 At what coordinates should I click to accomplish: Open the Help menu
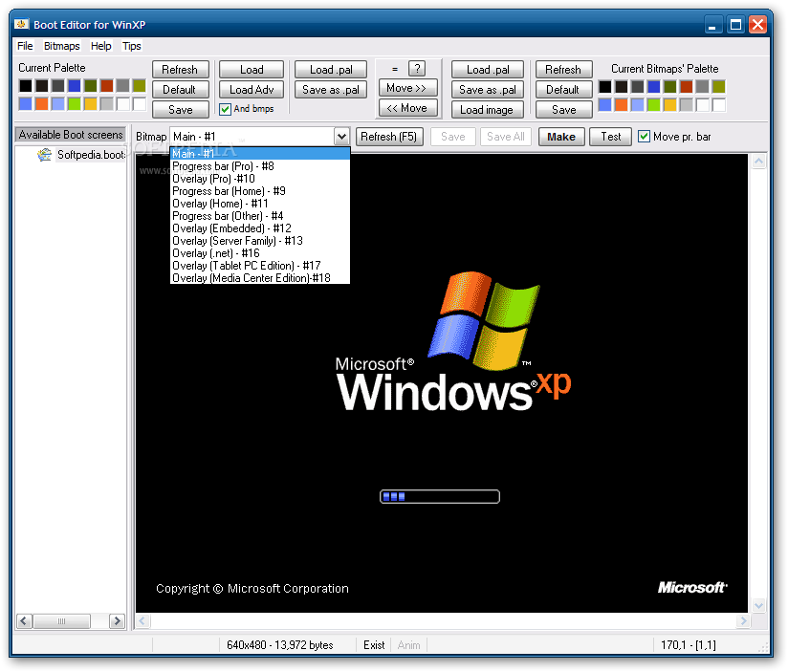coord(101,46)
